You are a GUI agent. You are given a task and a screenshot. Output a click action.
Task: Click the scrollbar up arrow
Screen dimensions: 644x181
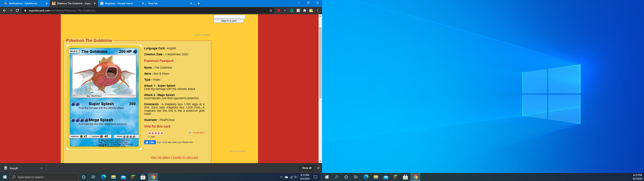(x=320, y=16)
